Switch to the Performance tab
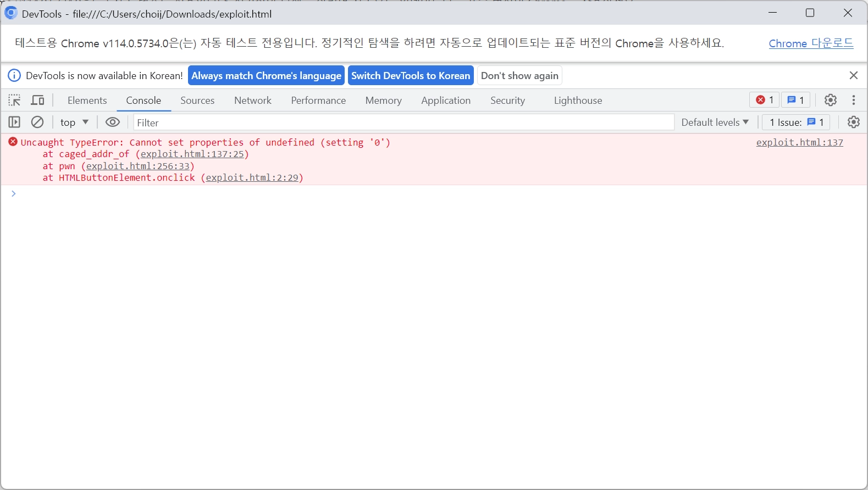 pyautogui.click(x=318, y=101)
